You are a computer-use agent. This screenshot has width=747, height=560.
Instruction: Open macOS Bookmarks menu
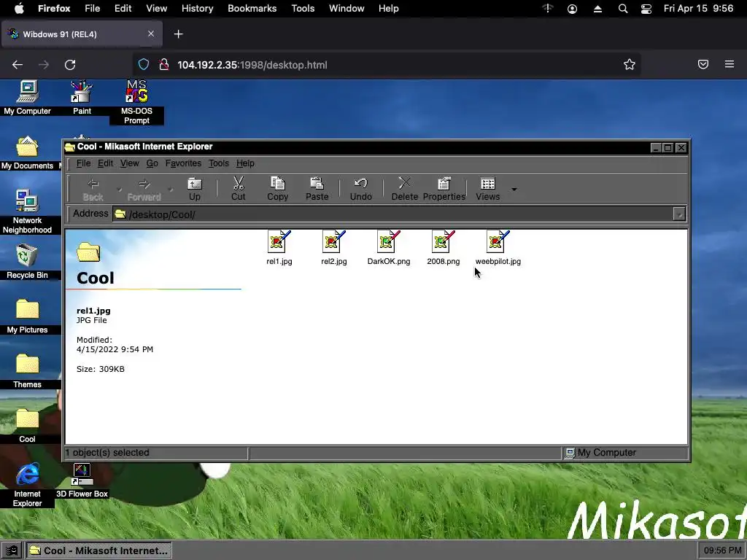coord(252,9)
